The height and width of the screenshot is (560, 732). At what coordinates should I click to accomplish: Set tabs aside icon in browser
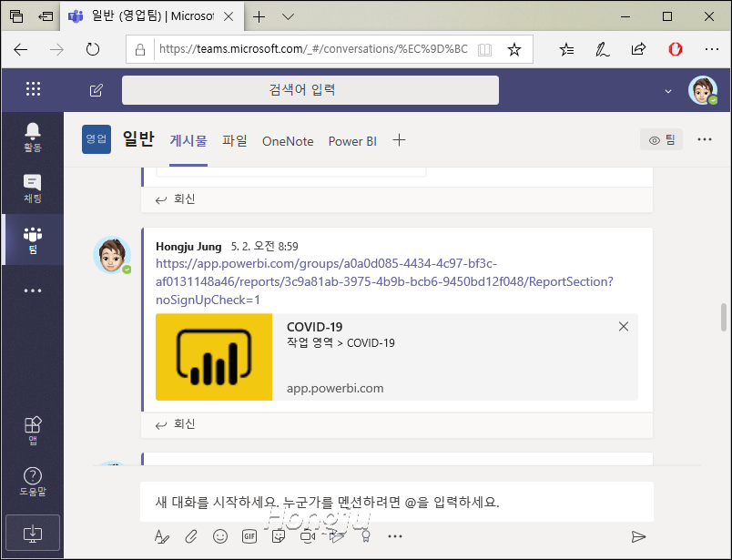(x=46, y=16)
